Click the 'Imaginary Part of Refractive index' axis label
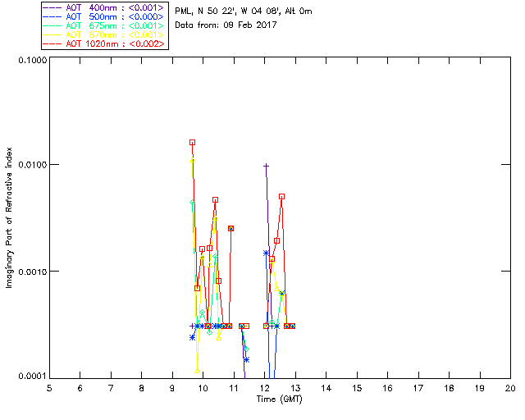This screenshot has height=420, width=525. pos(9,217)
